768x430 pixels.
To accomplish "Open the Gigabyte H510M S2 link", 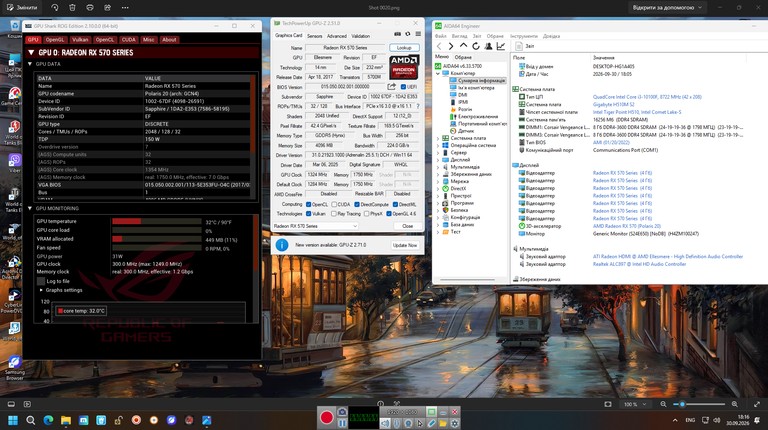I will (x=613, y=105).
